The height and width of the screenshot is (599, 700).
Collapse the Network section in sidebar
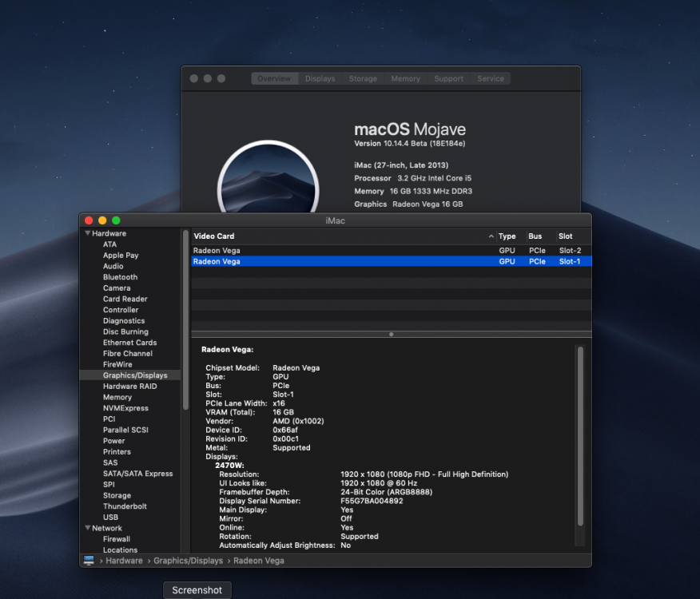(88, 528)
